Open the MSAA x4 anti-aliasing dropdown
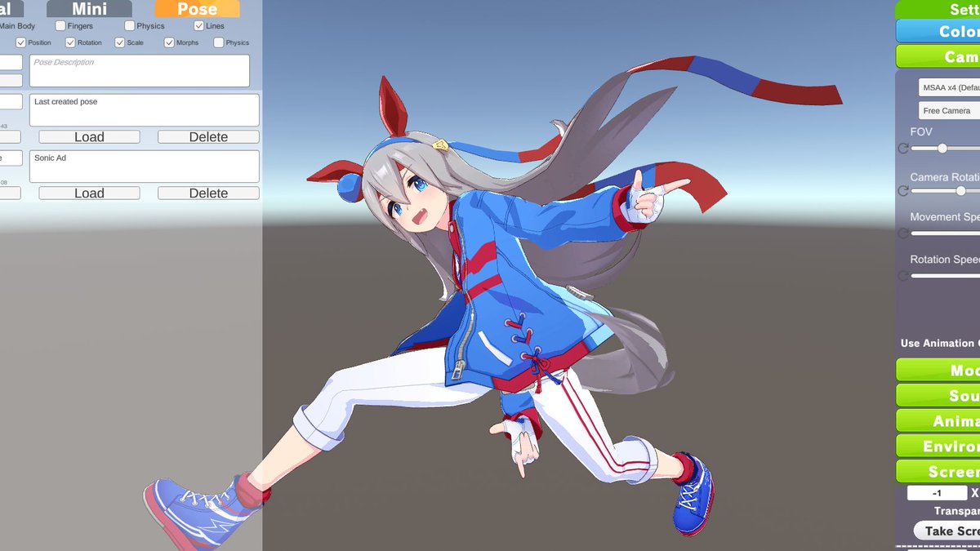This screenshot has width=980, height=551. pyautogui.click(x=949, y=87)
